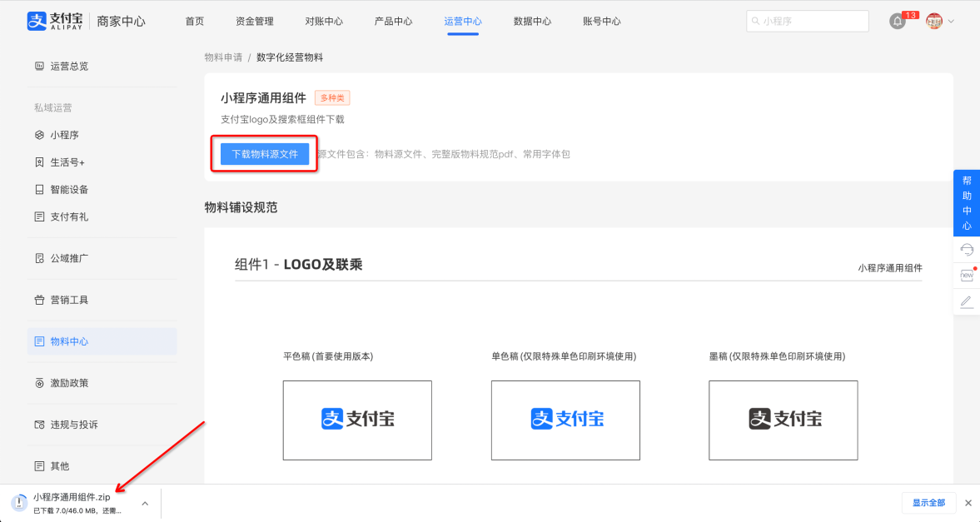Go to the 首页 tab
Viewport: 980px width, 522px height.
(x=194, y=22)
